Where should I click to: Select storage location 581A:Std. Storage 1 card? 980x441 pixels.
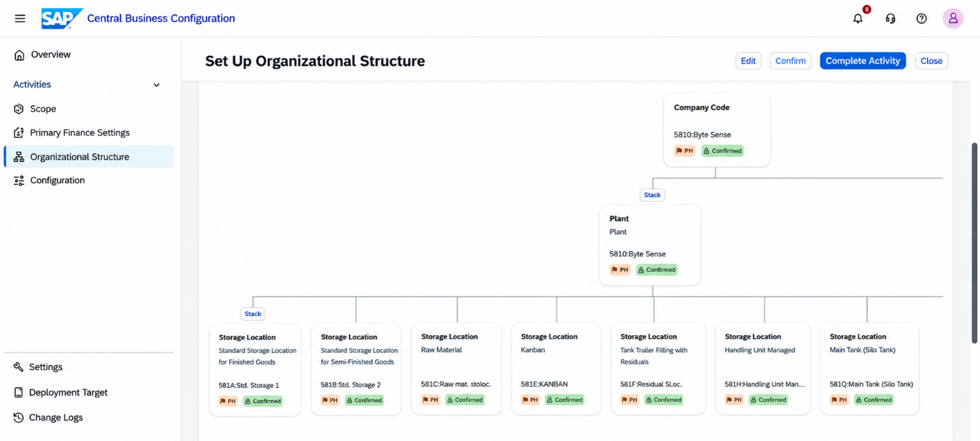(x=255, y=369)
